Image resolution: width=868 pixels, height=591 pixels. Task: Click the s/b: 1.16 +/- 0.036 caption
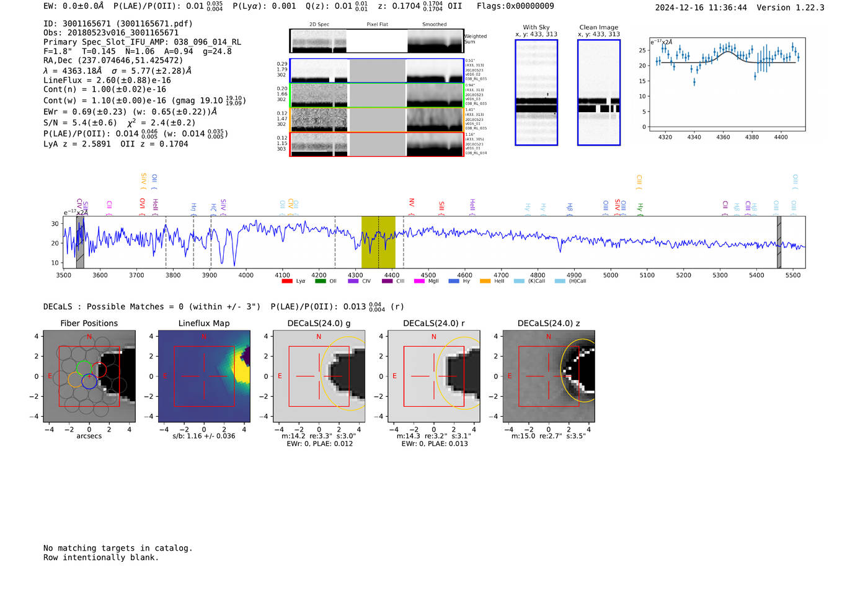204,436
